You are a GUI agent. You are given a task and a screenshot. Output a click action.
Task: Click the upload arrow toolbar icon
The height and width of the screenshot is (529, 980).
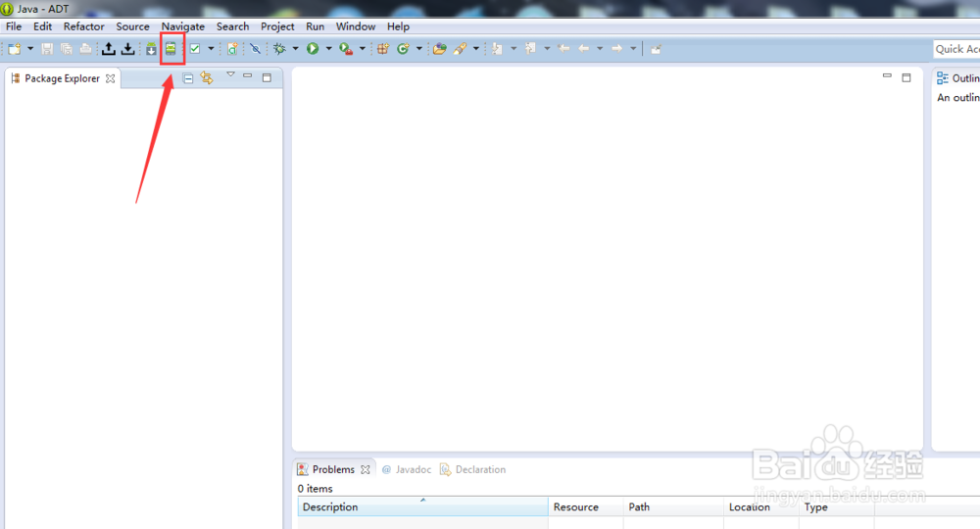[x=109, y=49]
